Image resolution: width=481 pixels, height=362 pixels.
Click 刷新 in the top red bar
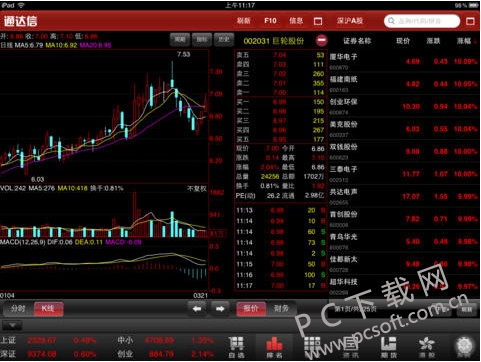point(243,21)
